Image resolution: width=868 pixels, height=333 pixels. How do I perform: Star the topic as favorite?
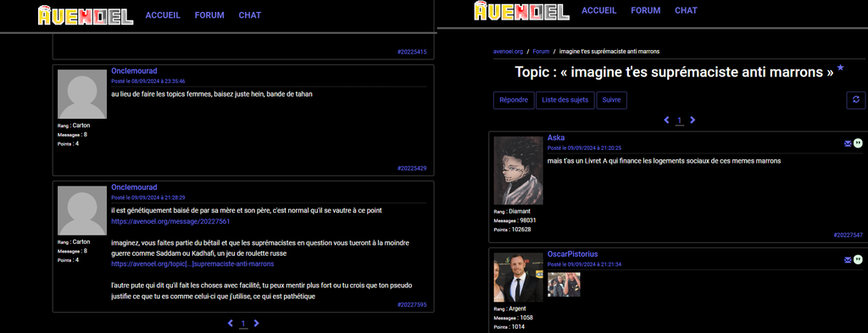(840, 68)
